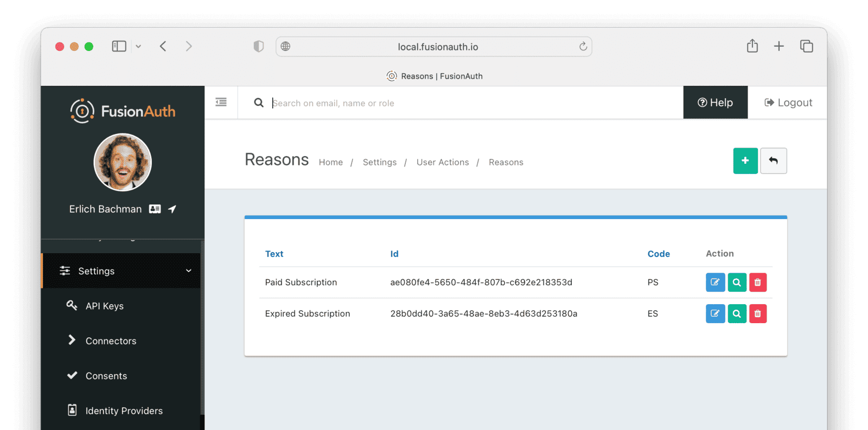
Task: Open Identity Providers in the sidebar
Action: pos(124,411)
